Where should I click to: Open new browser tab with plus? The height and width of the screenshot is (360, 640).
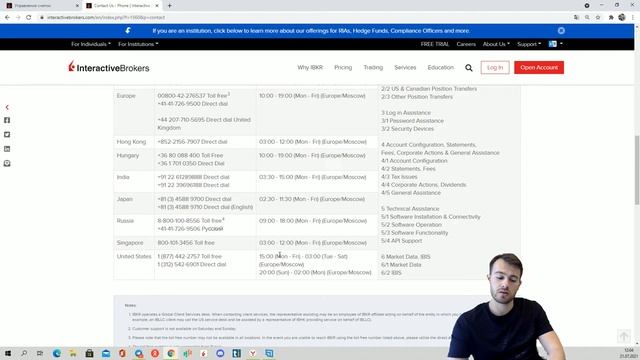pos(169,6)
